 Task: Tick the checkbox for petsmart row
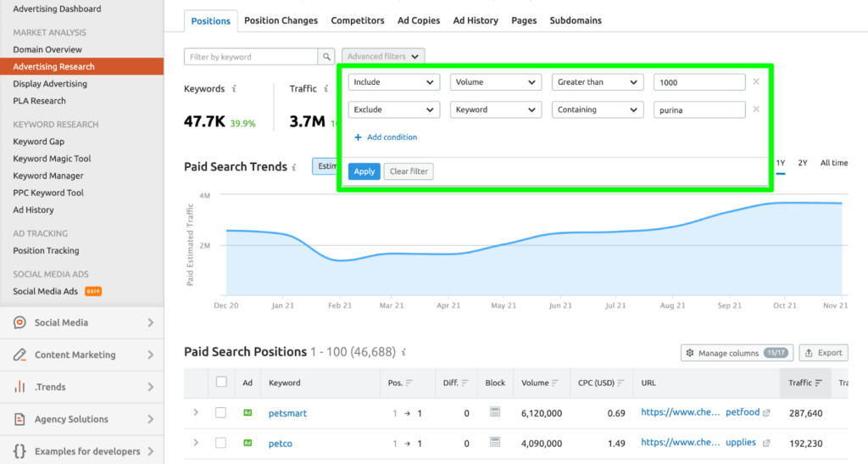coord(221,413)
